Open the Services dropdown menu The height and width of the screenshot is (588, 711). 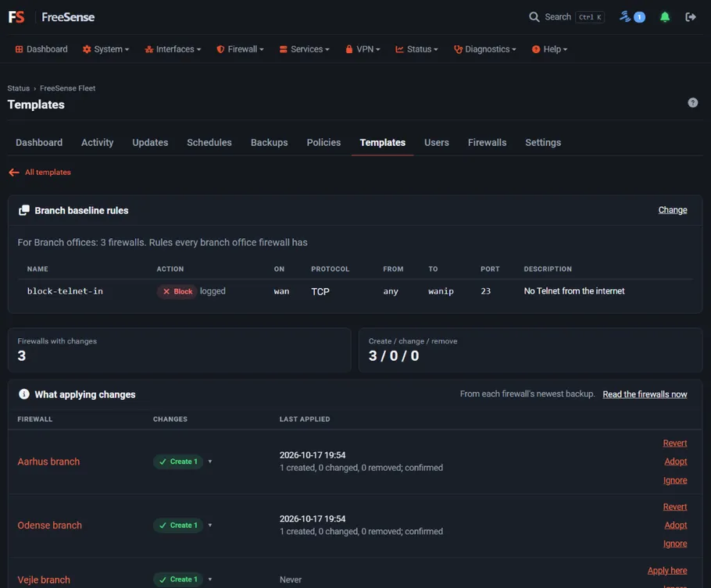[304, 49]
